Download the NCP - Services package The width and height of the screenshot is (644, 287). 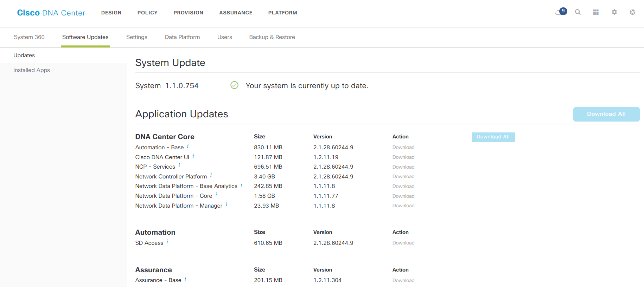403,167
